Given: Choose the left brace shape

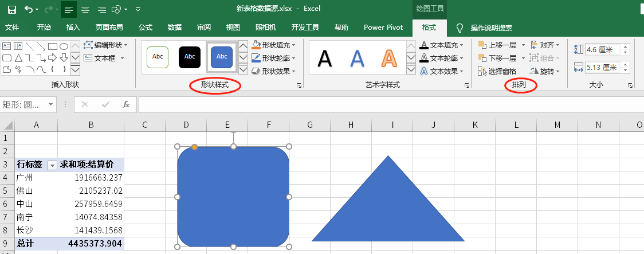Looking at the screenshot, I should 53,69.
